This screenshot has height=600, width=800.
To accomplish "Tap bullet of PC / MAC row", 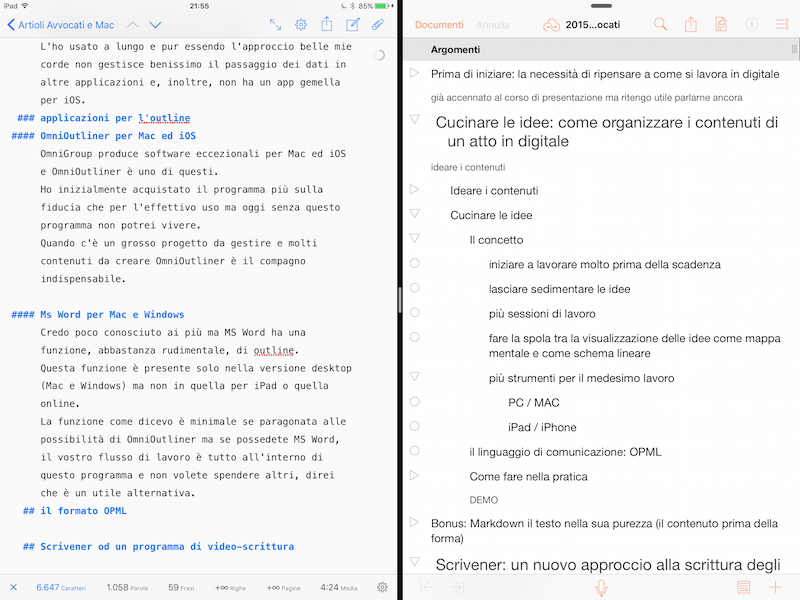I will coord(415,402).
